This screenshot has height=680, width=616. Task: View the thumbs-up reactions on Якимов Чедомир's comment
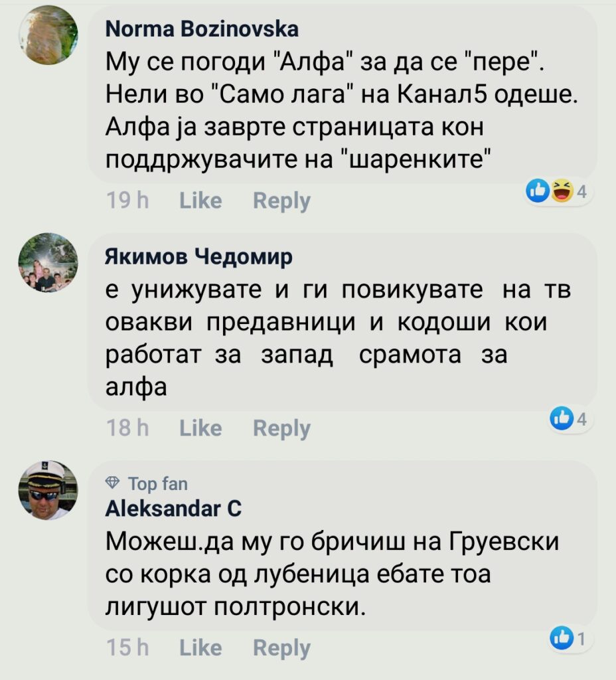tap(568, 419)
